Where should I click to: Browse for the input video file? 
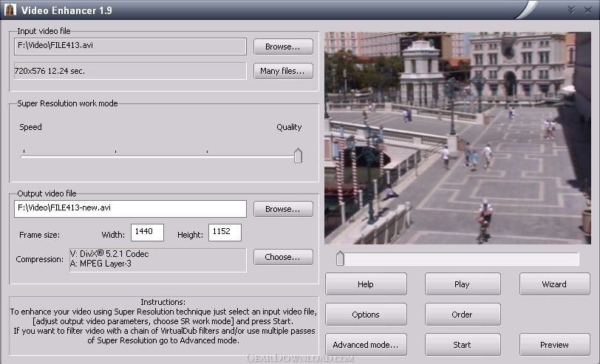pos(283,47)
